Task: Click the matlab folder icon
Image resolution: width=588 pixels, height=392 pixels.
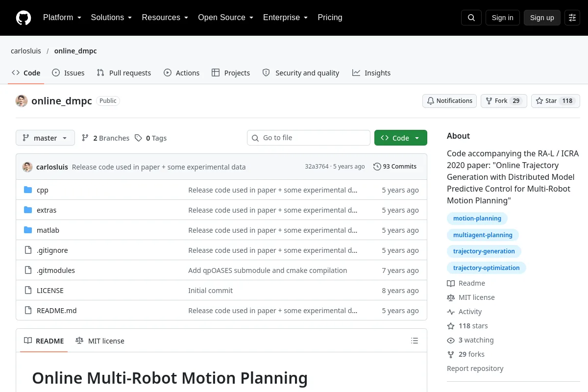Action: tap(28, 230)
